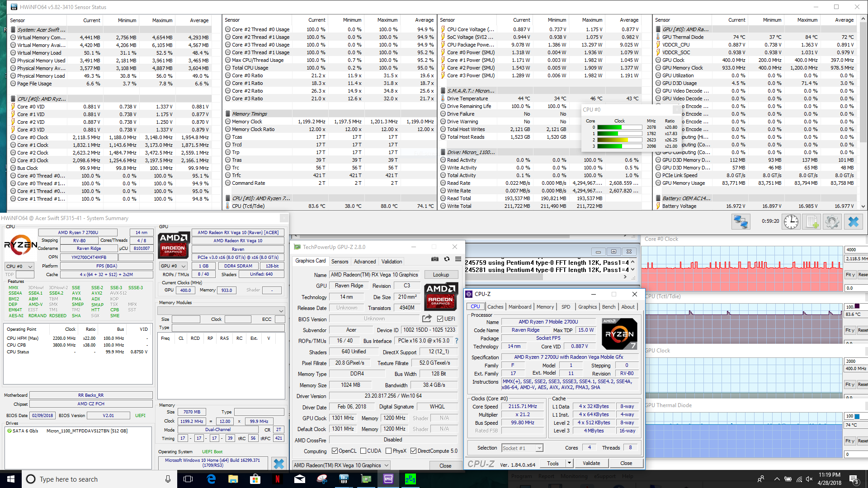Click the HWiNFO logging sheet icon
The height and width of the screenshot is (488, 868).
coord(812,221)
